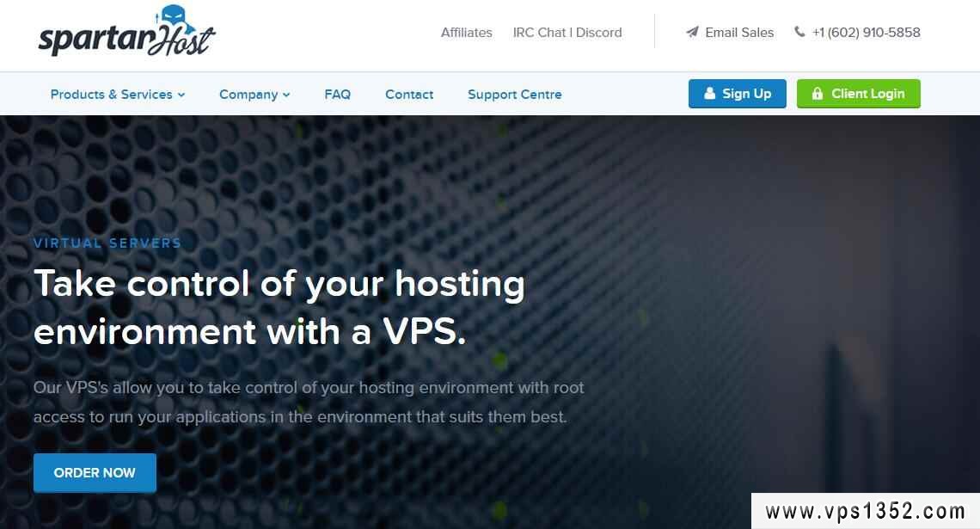Visit the Support Centre
This screenshot has height=529, width=980.
(x=514, y=95)
